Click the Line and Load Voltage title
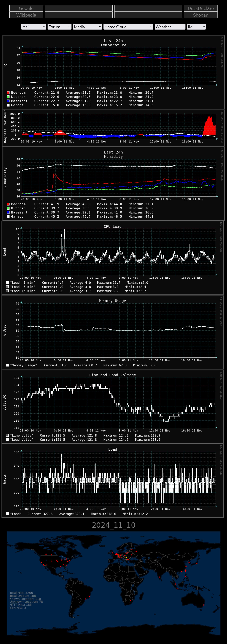Viewport: 227px width, 644px height. 113,375
